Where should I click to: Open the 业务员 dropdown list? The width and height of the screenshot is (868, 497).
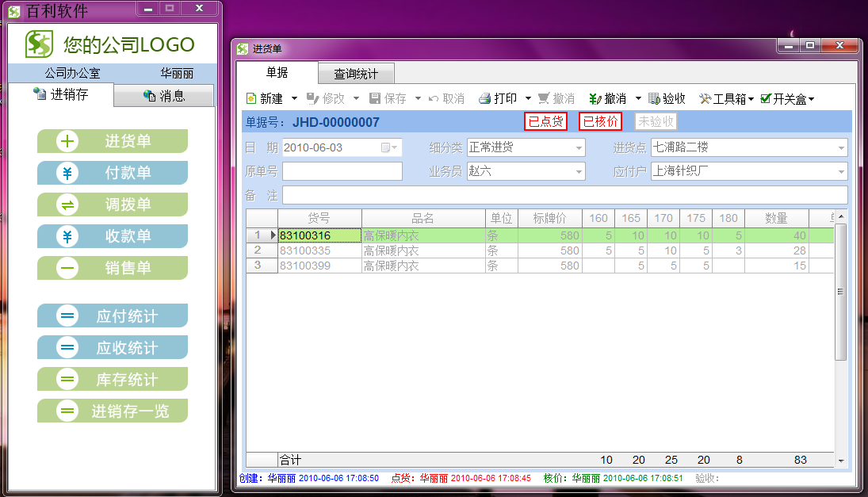[x=579, y=171]
